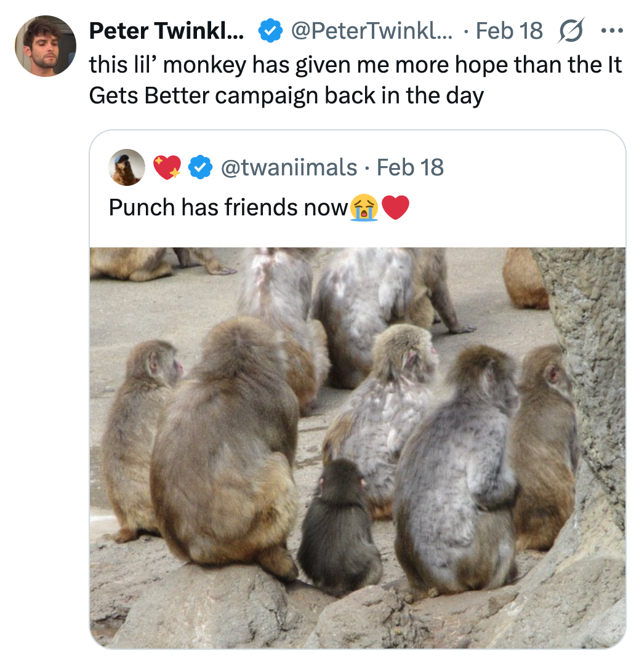639x672 pixels.
Task: Click the sparkling heart emoji display name
Action: coord(167,167)
